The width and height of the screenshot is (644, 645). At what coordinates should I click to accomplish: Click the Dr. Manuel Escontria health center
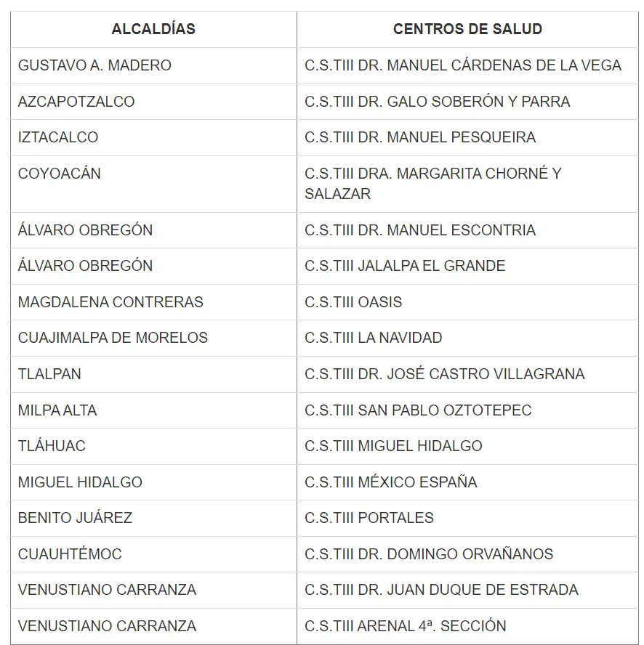click(420, 230)
